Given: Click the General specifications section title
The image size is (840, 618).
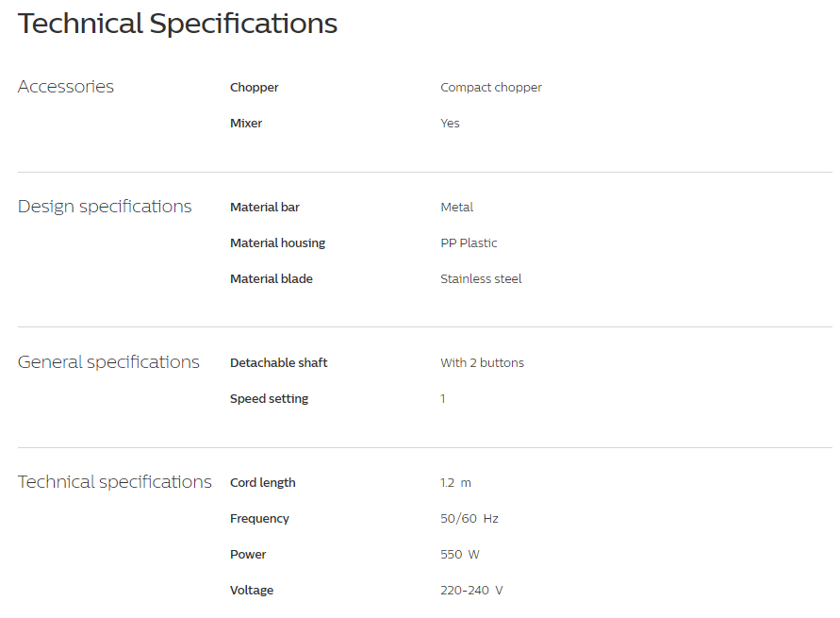Looking at the screenshot, I should (108, 362).
